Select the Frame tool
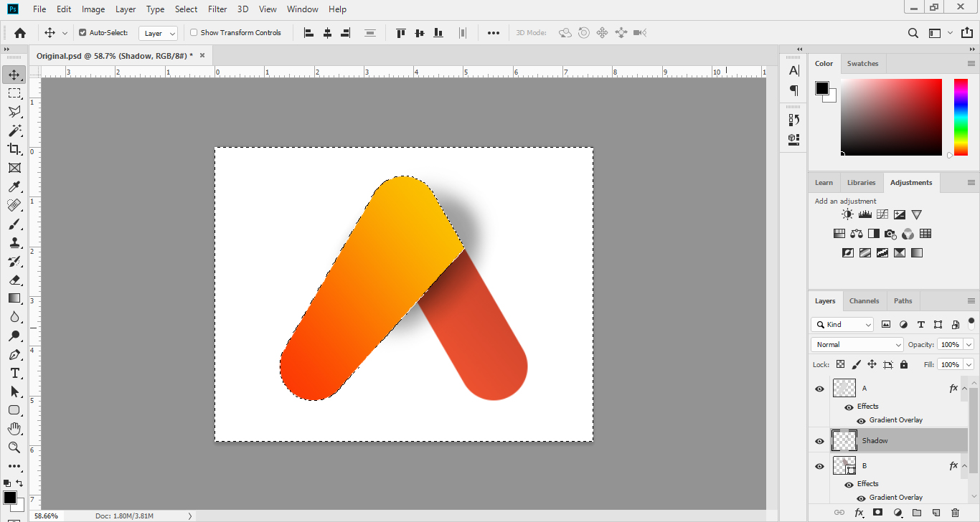The width and height of the screenshot is (980, 522). coord(14,168)
